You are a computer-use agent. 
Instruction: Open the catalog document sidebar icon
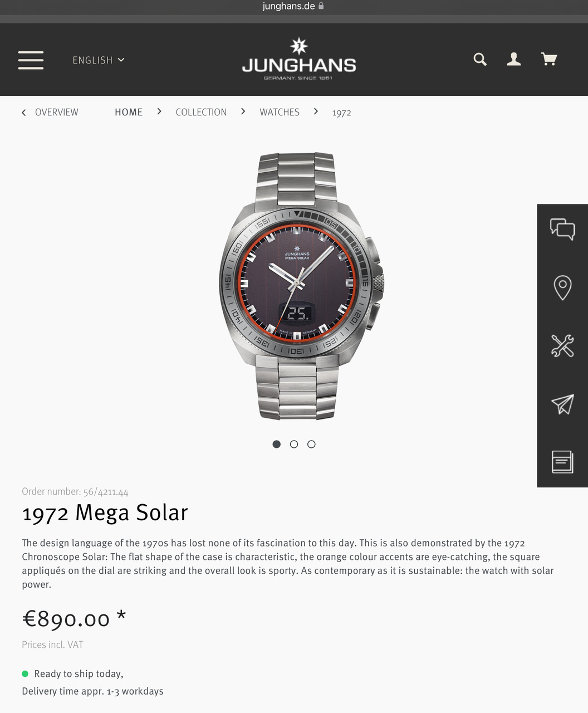pyautogui.click(x=562, y=462)
